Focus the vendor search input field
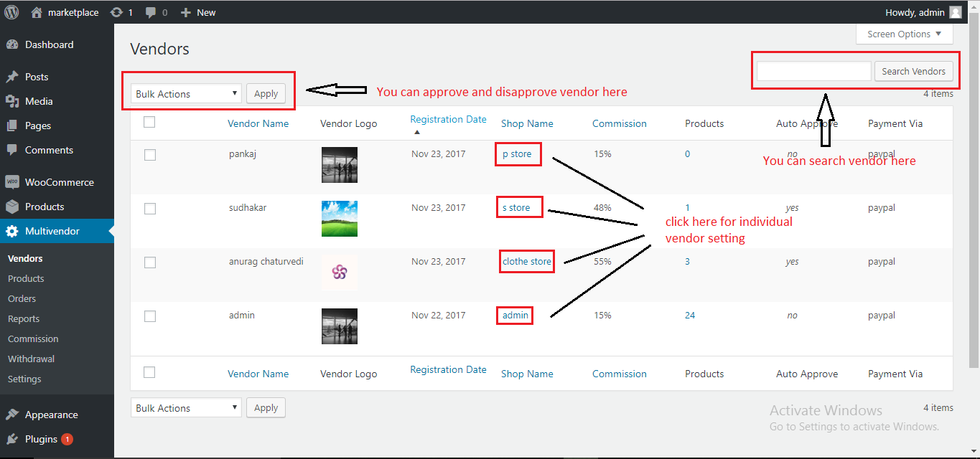980x459 pixels. click(814, 71)
